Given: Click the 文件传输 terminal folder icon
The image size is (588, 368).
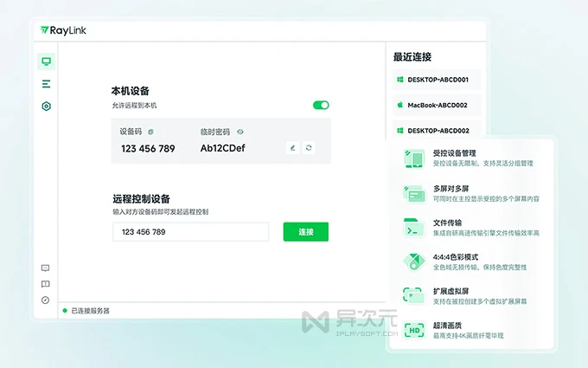Looking at the screenshot, I should [414, 228].
